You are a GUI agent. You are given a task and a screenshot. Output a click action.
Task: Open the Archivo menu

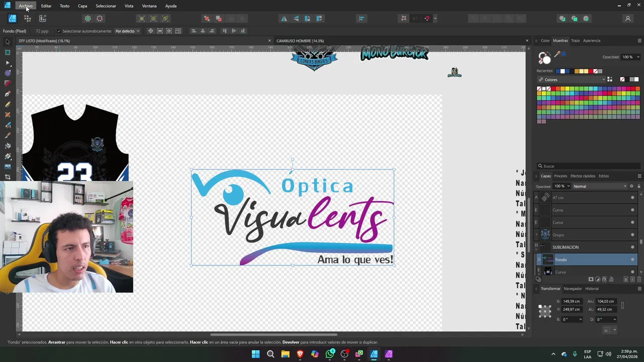tap(26, 6)
